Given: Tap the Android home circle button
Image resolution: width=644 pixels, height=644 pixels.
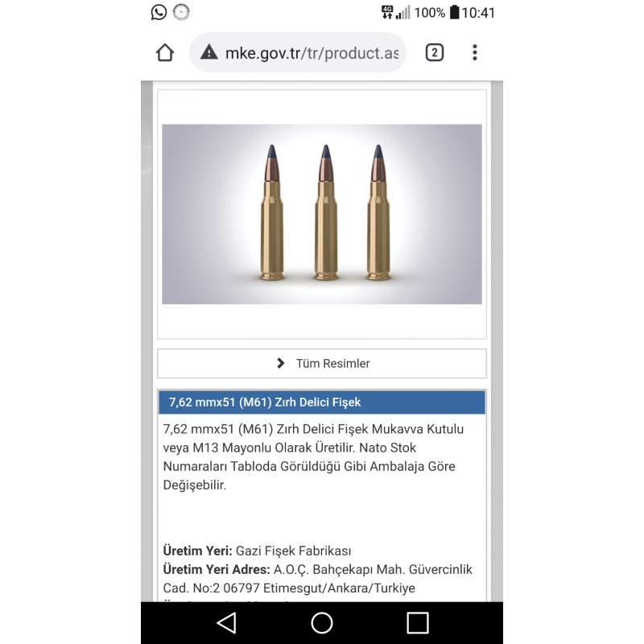Looking at the screenshot, I should click(321, 622).
